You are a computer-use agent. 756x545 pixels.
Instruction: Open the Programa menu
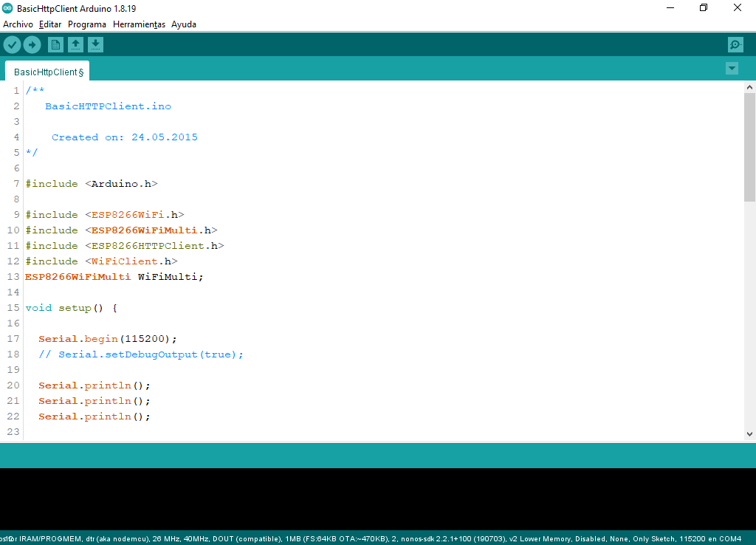coord(87,24)
